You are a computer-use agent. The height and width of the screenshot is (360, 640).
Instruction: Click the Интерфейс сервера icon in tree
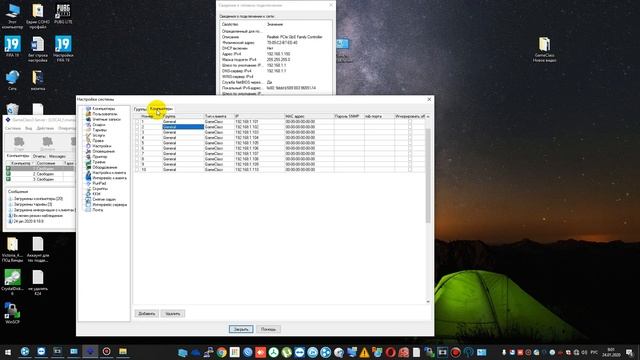[x=88, y=205]
